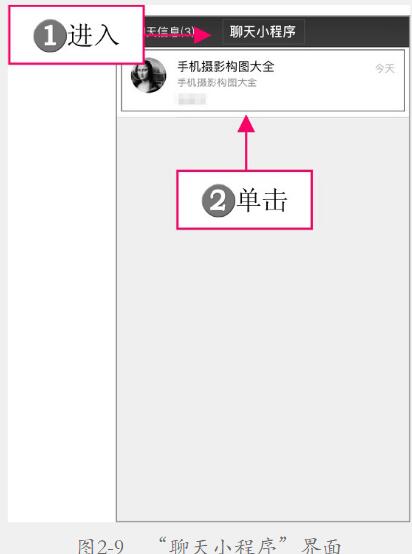Viewport: 412px width, 554px height.
Task: Click the number 1 circle badge
Action: tap(50, 36)
